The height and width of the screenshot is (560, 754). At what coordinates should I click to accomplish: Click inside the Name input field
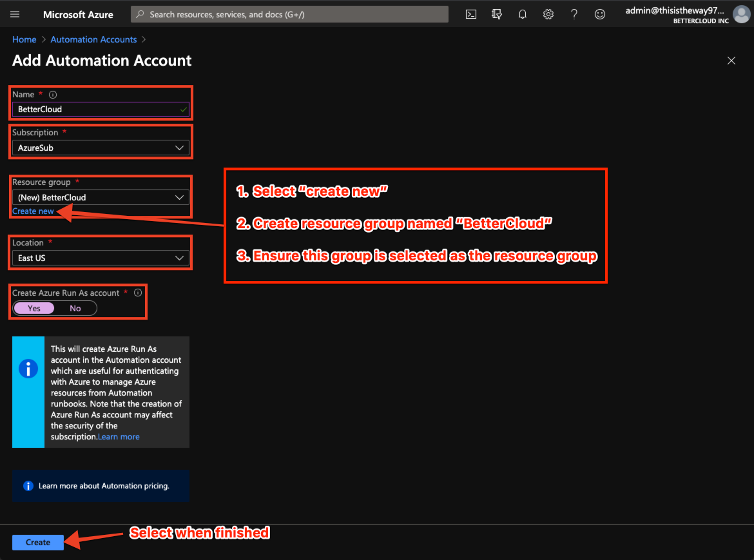(x=100, y=110)
